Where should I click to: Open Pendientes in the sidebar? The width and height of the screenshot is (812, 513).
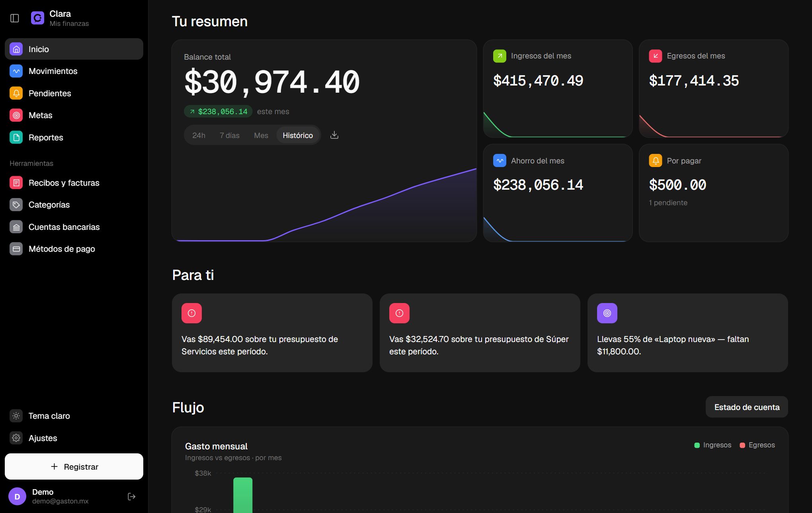click(74, 93)
